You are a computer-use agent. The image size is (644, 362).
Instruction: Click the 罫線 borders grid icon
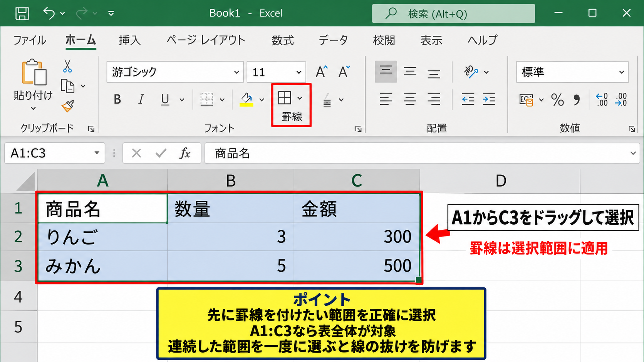click(x=285, y=98)
